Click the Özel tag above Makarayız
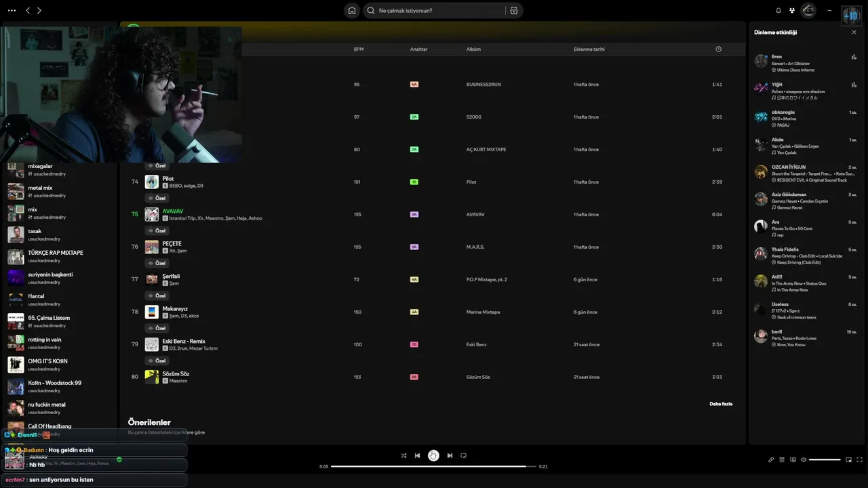Viewport: 868px width, 488px height. tap(157, 296)
